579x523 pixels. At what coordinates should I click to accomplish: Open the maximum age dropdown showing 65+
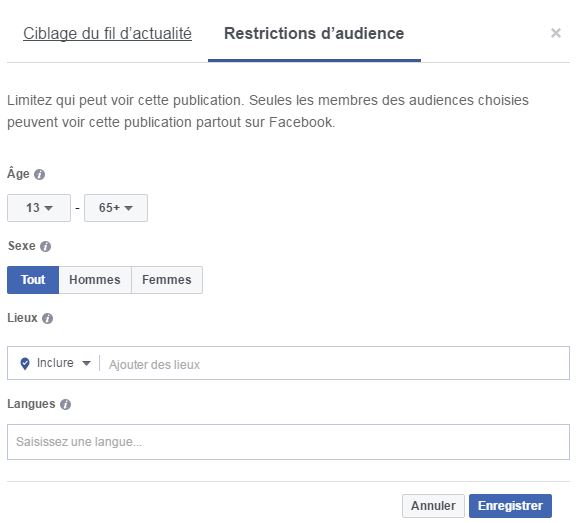[116, 208]
